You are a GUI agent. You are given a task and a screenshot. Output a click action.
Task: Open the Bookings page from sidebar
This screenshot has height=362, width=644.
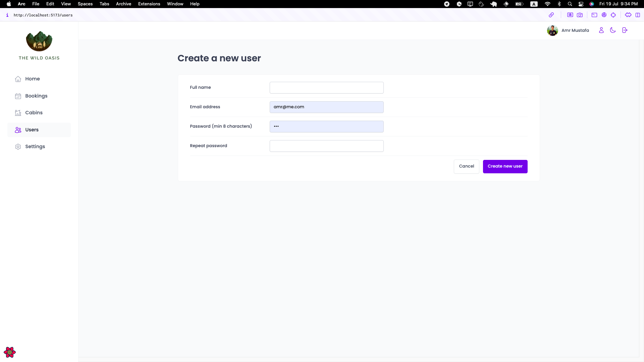pos(36,96)
